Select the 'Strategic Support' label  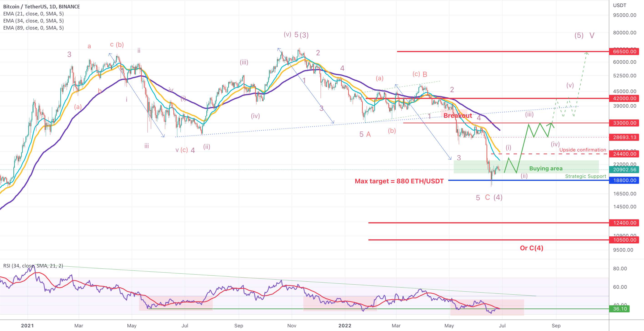586,176
